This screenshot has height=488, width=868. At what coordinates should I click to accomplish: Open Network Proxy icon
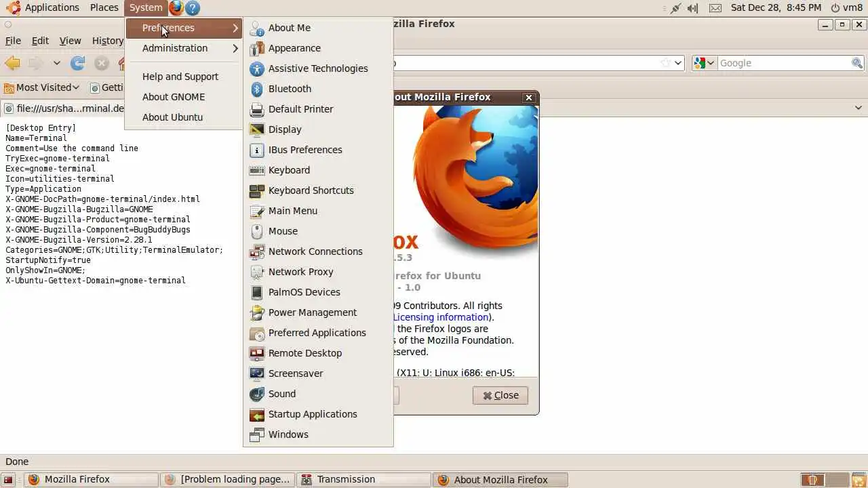tap(257, 272)
